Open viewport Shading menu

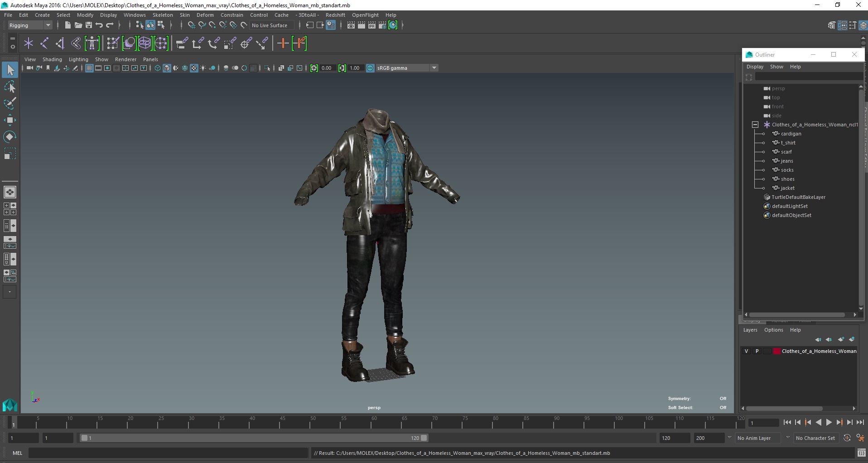(x=52, y=59)
